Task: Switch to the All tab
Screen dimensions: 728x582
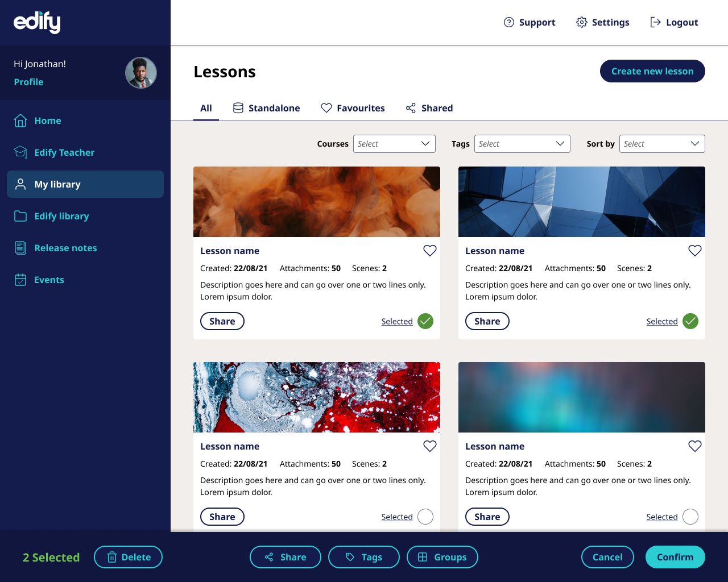Action: [x=206, y=108]
